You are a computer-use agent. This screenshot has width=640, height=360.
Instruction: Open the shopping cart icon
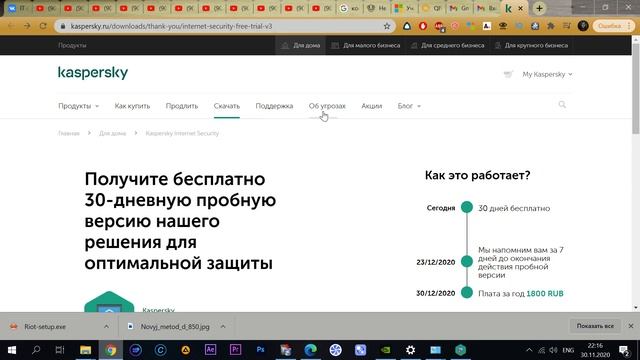pos(508,74)
